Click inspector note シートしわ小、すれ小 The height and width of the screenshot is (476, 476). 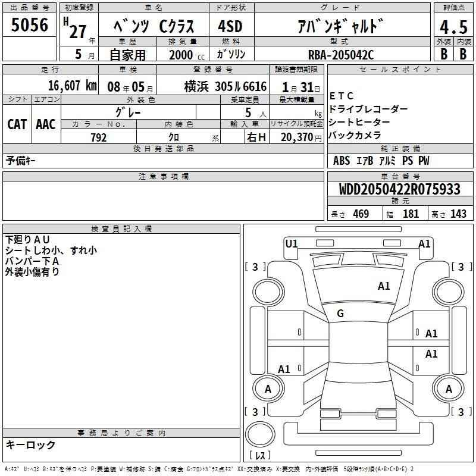click(x=51, y=250)
